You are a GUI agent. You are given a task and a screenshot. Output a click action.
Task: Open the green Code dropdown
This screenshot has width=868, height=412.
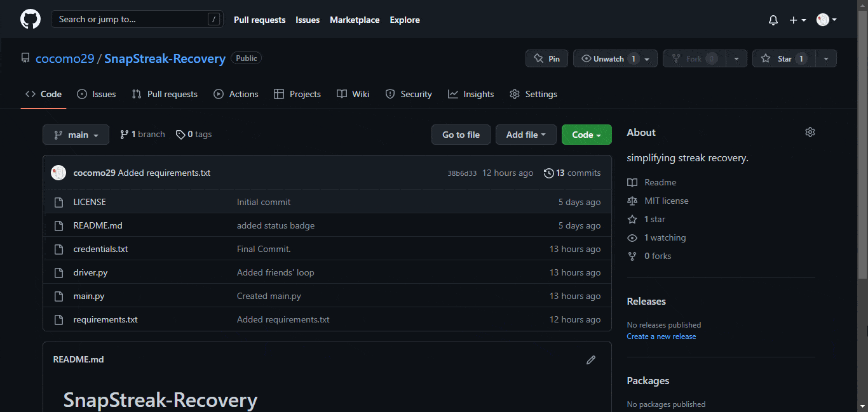(x=587, y=135)
